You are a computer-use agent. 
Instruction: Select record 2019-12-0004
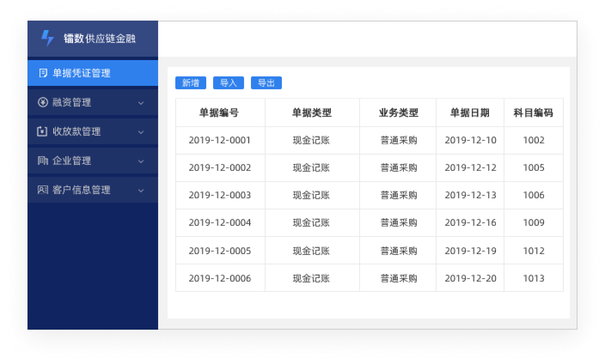click(x=220, y=223)
